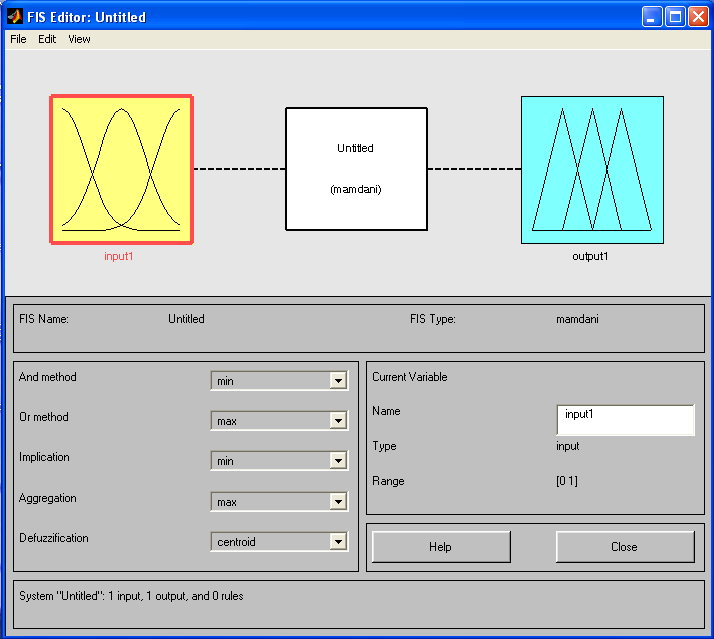
Task: Open the And method dropdown
Action: point(280,380)
